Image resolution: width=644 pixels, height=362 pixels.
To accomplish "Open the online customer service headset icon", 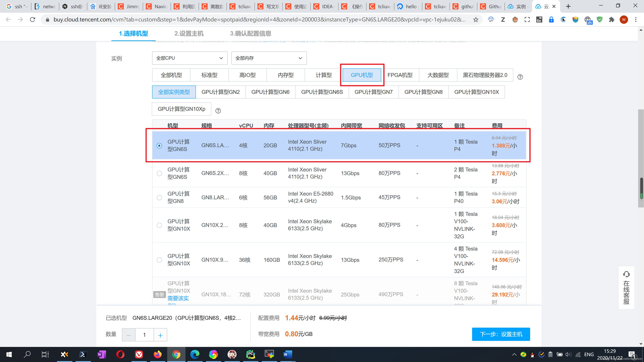I will tap(626, 274).
